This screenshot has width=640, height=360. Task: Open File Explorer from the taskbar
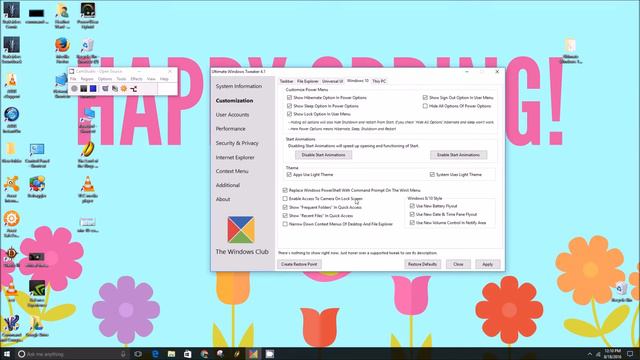point(171,354)
